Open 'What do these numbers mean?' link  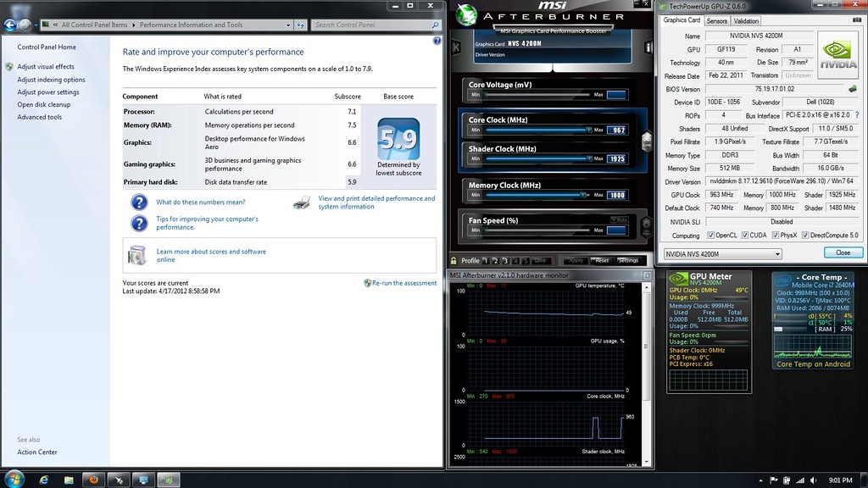tap(200, 202)
